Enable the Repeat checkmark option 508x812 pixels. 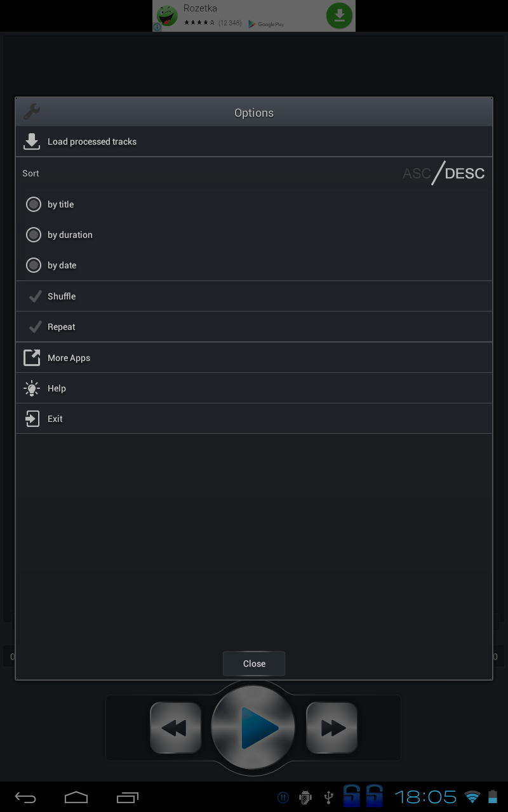tap(36, 327)
